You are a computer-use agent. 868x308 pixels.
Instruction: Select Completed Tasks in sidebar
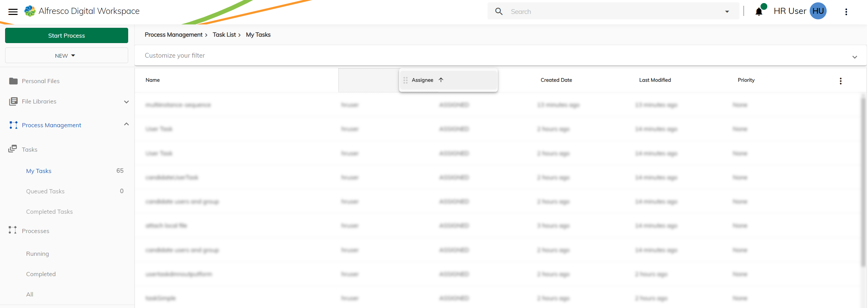coord(50,212)
